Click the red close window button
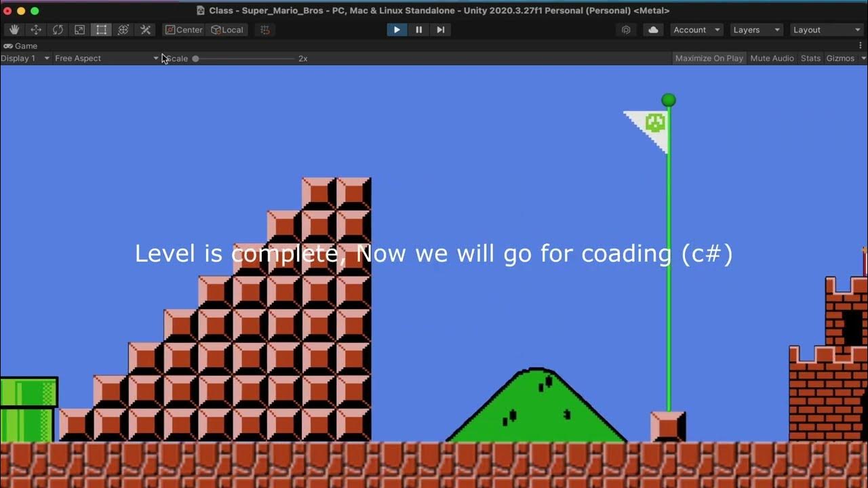The height and width of the screenshot is (488, 868). tap(7, 11)
